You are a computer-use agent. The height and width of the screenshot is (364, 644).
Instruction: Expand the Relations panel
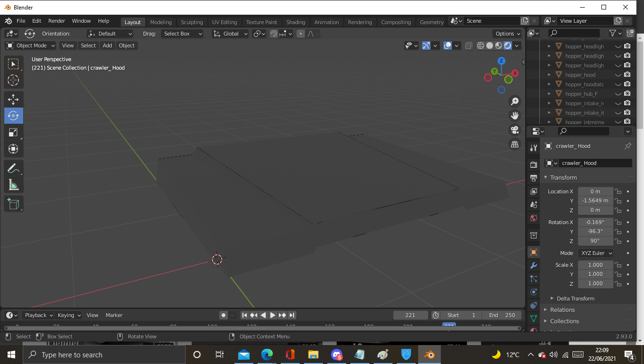click(563, 310)
